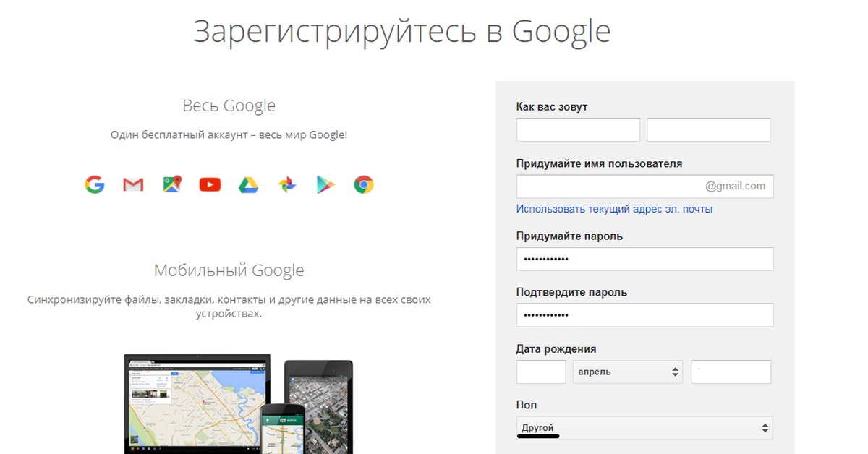
Task: Open the birth month dropdown showing апрель
Action: point(628,372)
